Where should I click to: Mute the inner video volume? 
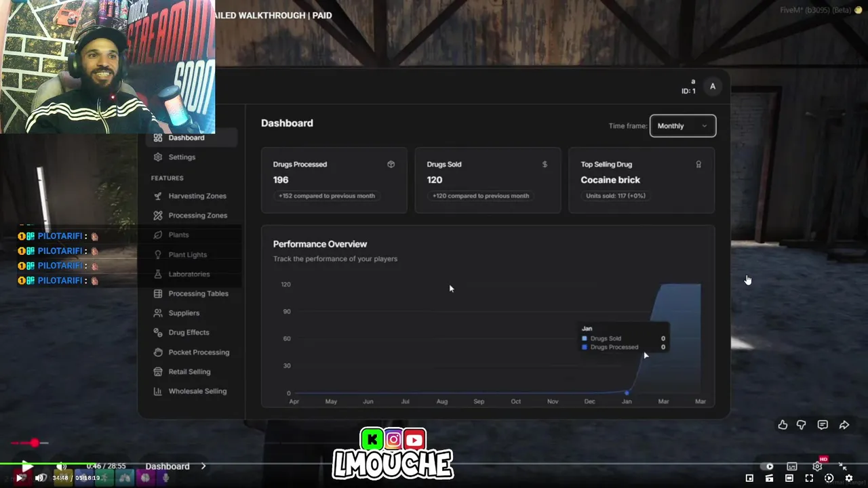[x=62, y=466]
